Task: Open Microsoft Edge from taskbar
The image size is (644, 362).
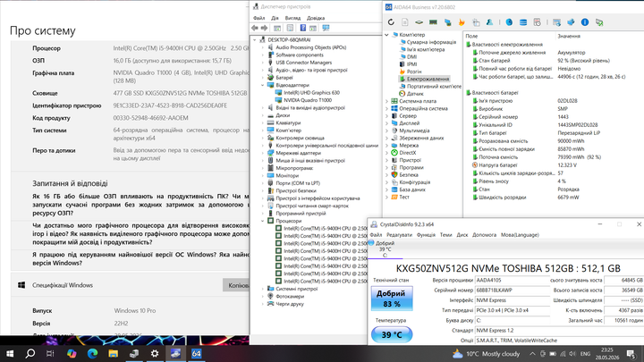Action: (x=92, y=353)
